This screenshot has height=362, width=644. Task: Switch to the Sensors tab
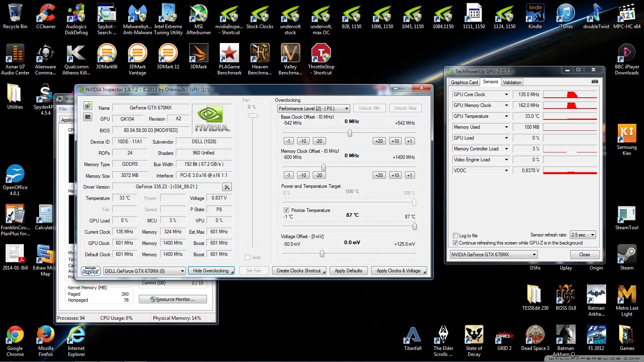[491, 82]
